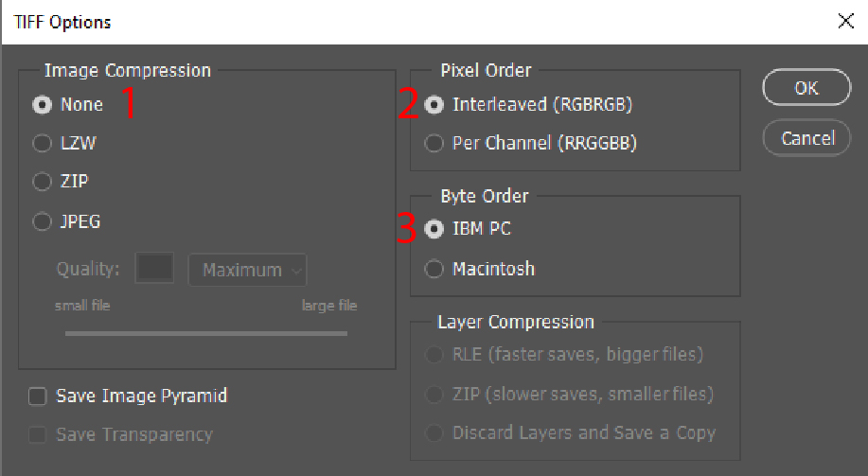Click the TIFF Options title bar
The width and height of the screenshot is (868, 476).
[379, 21]
